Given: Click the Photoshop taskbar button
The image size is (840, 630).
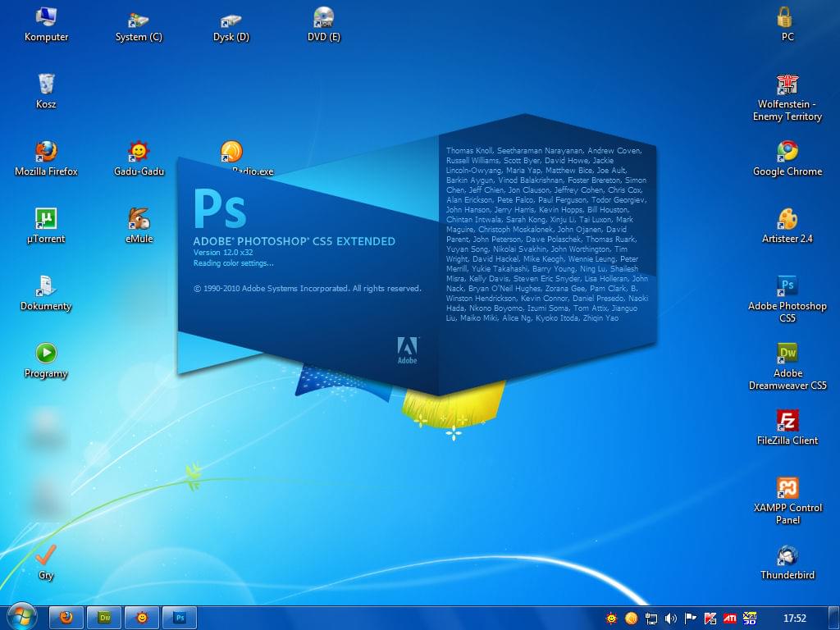Looking at the screenshot, I should [180, 618].
